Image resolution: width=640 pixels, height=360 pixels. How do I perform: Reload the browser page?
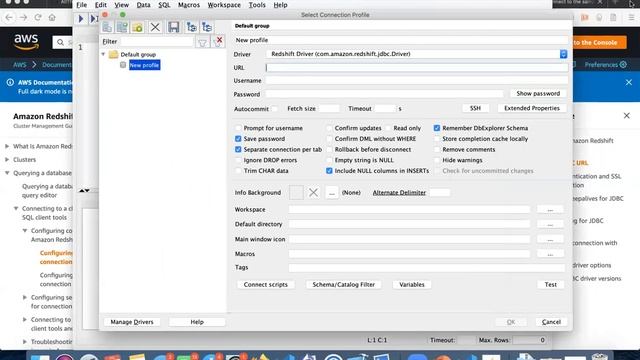tap(38, 18)
